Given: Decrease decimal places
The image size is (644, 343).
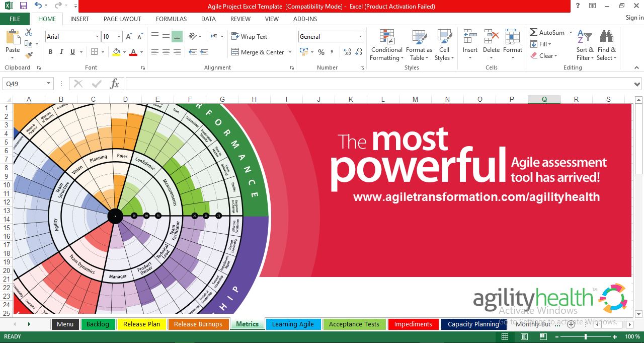Looking at the screenshot, I should [359, 52].
